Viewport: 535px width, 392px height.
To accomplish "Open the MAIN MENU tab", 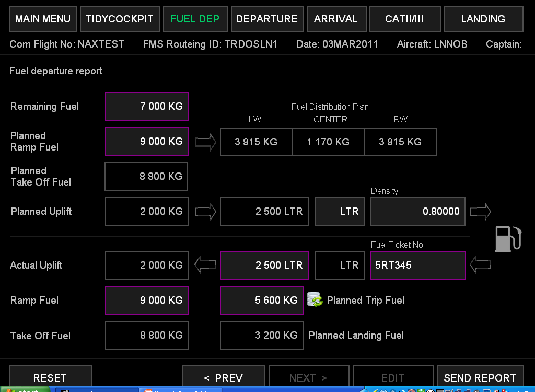I will pos(43,19).
